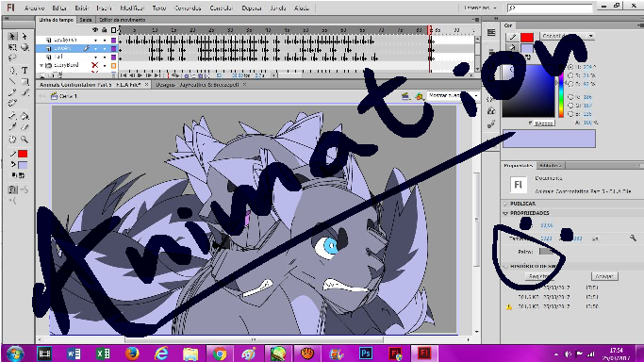Open the Modificar menu
The width and height of the screenshot is (644, 362).
pyautogui.click(x=132, y=8)
